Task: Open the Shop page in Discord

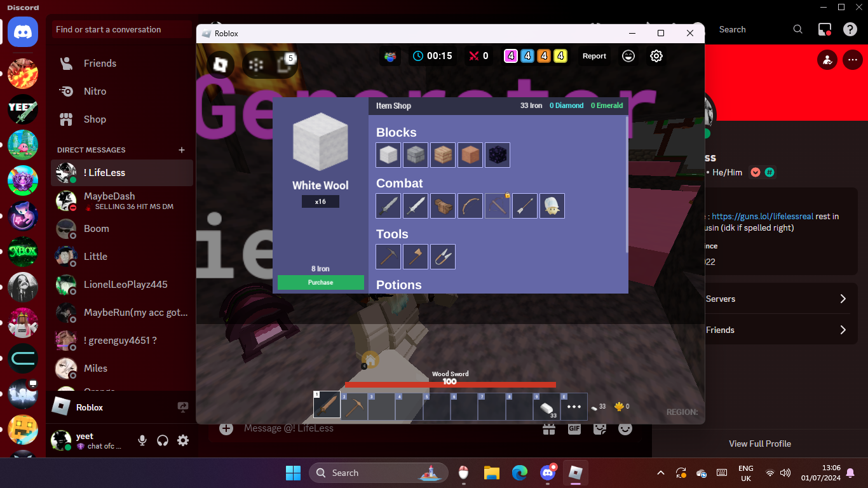Action: tap(122, 119)
